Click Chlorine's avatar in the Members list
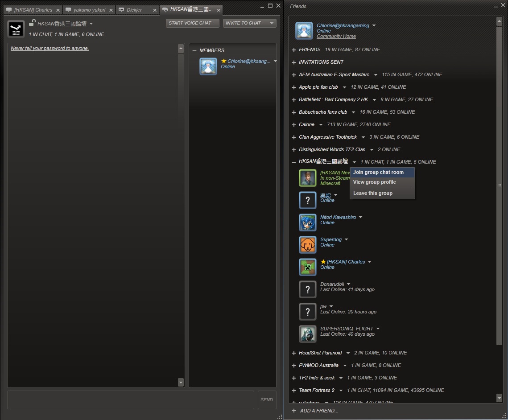 click(208, 66)
